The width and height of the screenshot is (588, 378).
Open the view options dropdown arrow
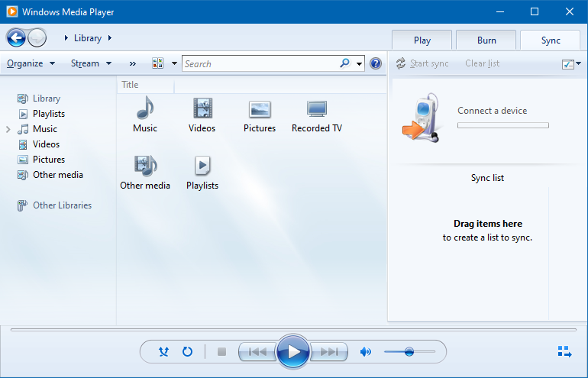pos(174,63)
